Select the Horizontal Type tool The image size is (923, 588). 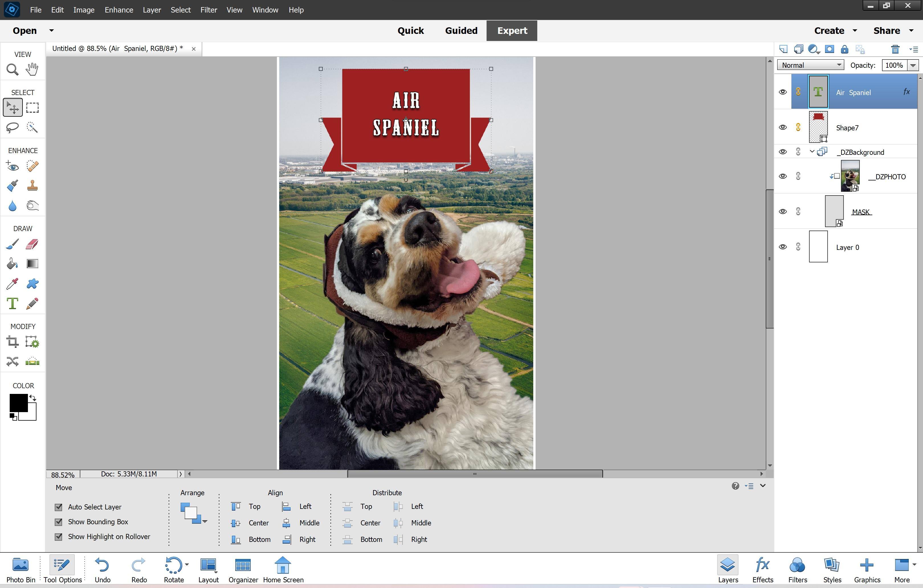(x=12, y=303)
